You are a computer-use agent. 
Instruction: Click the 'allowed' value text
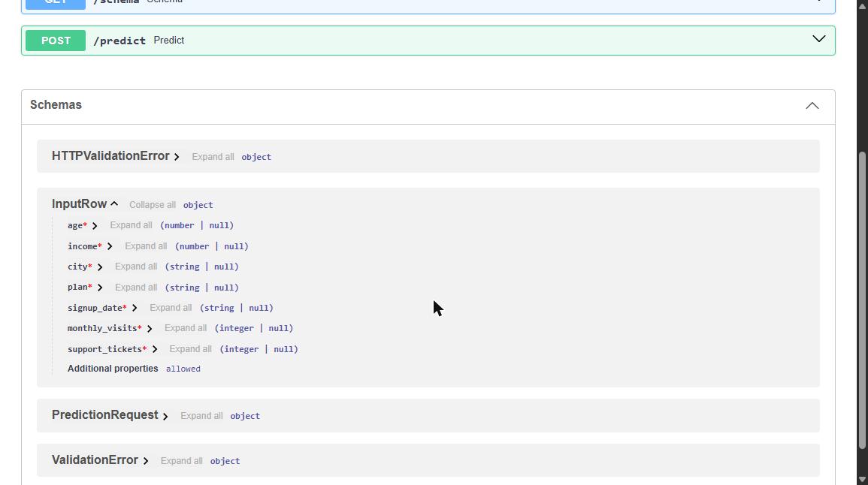[183, 369]
